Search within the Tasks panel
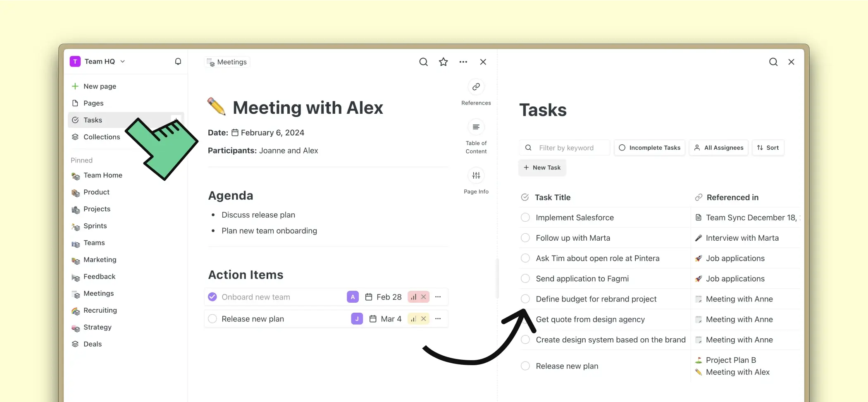868x402 pixels. pos(773,62)
